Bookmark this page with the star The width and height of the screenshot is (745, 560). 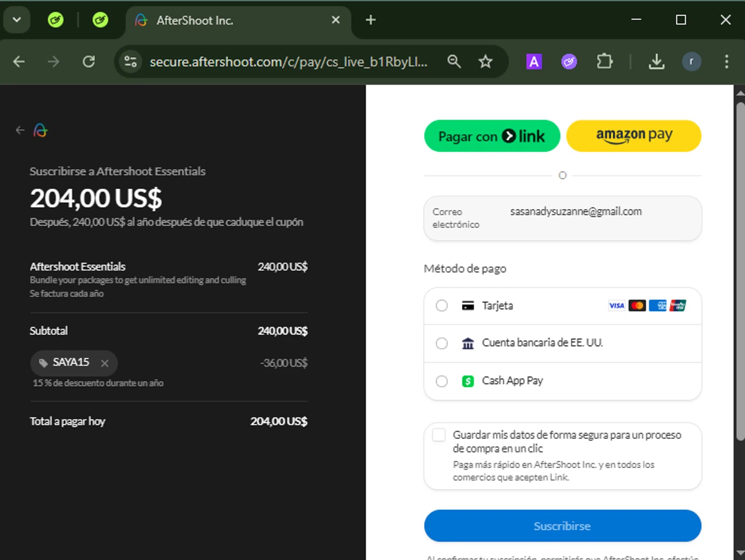[485, 62]
